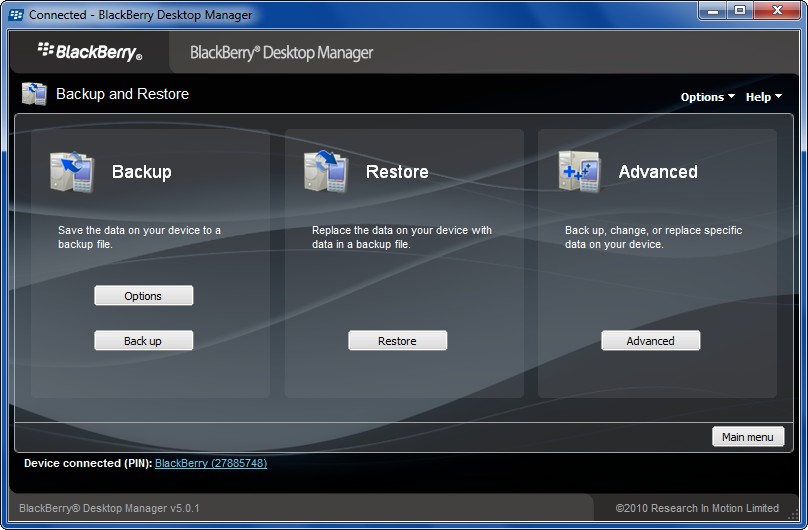The width and height of the screenshot is (808, 530).
Task: Click the Advanced heading text
Action: point(658,172)
